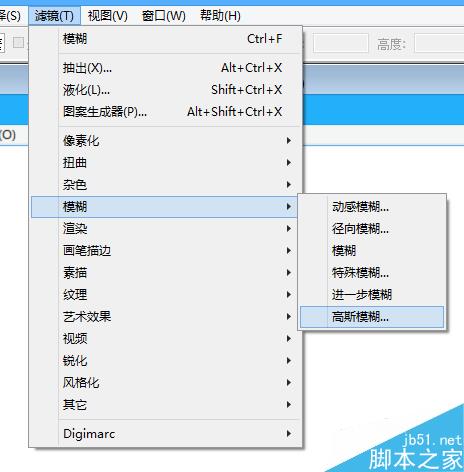Choose 径向模糊... in blur submenu

point(372,229)
